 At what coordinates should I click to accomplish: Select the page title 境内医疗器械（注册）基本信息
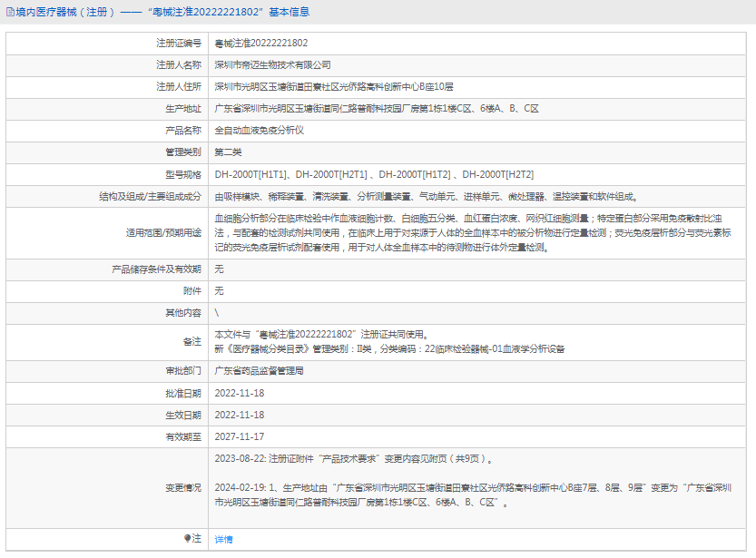tap(162, 12)
